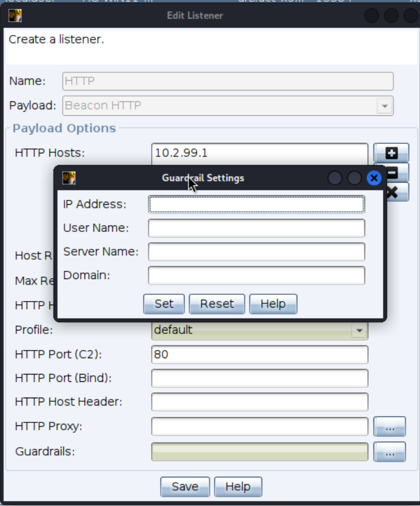Save the listener configuration
The height and width of the screenshot is (506, 420).
tap(185, 487)
